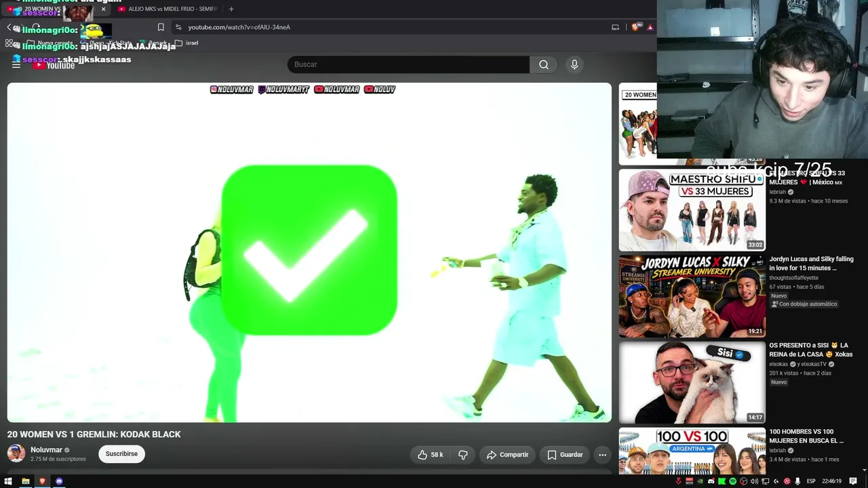Visit the thoughtsoflaffeyette channel

coord(793,278)
